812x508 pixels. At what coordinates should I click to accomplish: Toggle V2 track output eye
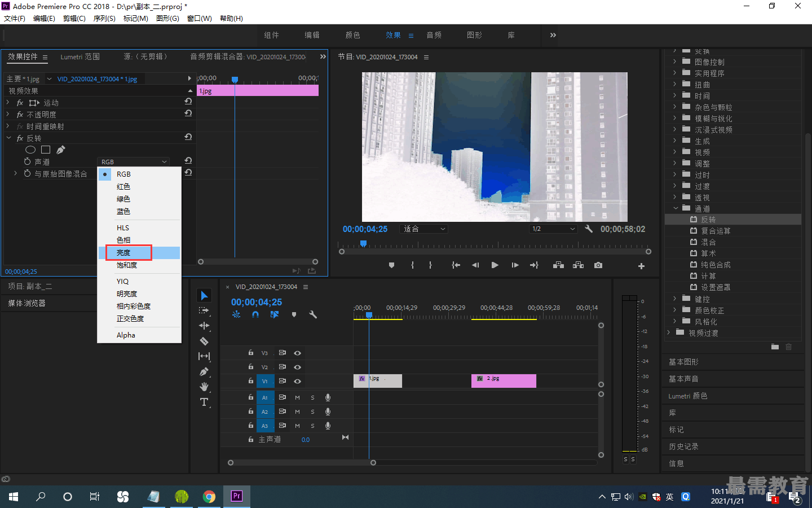297,367
